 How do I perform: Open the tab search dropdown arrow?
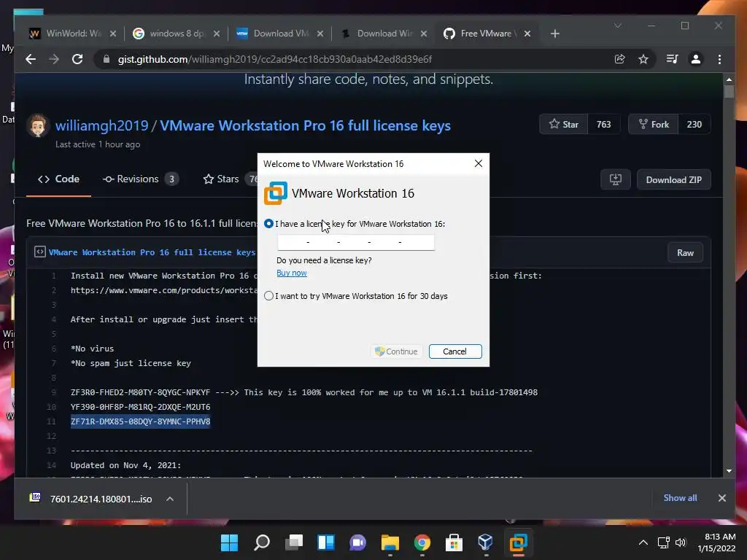(618, 26)
